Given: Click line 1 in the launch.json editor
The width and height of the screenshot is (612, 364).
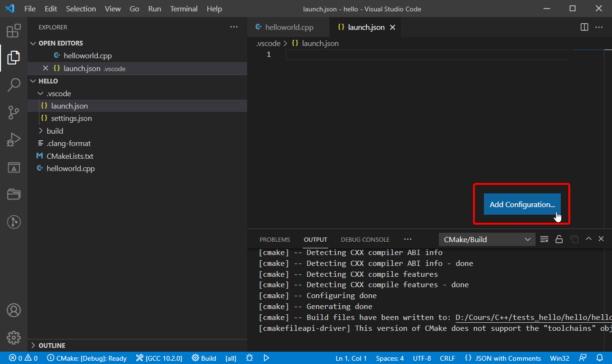Looking at the screenshot, I should point(427,55).
